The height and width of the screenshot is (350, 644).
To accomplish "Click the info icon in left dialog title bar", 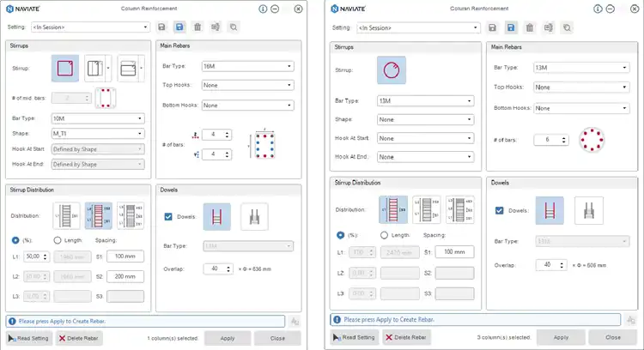I will [x=262, y=9].
